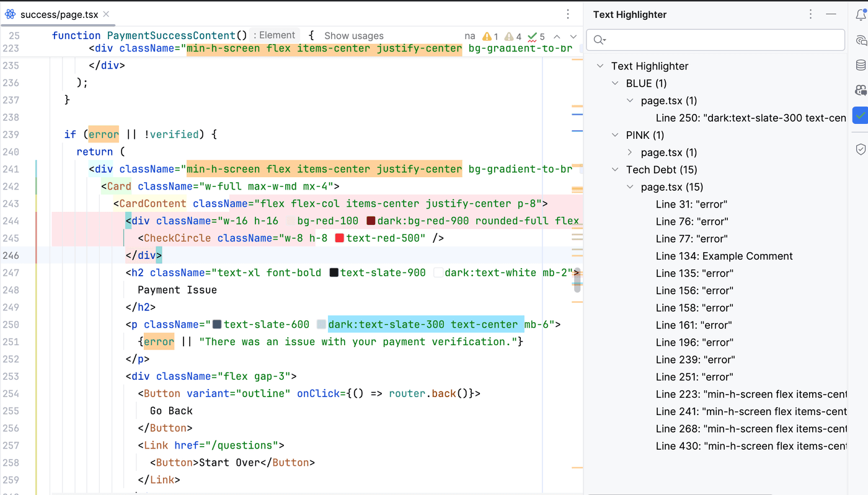This screenshot has height=495, width=868.
Task: Click the warning indicator showing 1
Action: pyautogui.click(x=490, y=37)
